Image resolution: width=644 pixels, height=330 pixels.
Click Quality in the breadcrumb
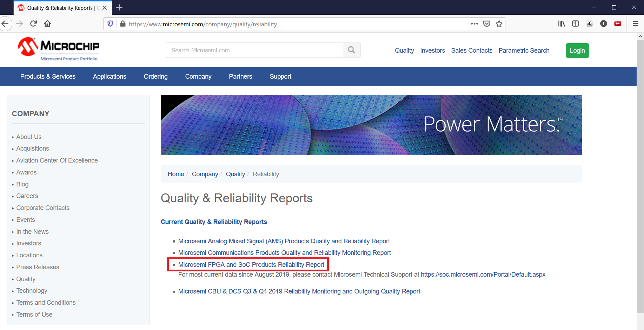click(235, 174)
